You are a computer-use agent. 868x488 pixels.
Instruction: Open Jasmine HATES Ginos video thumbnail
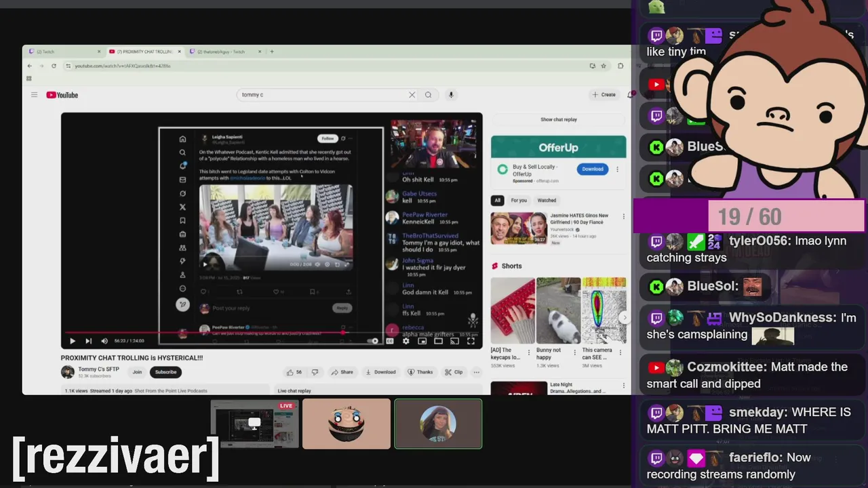click(519, 228)
